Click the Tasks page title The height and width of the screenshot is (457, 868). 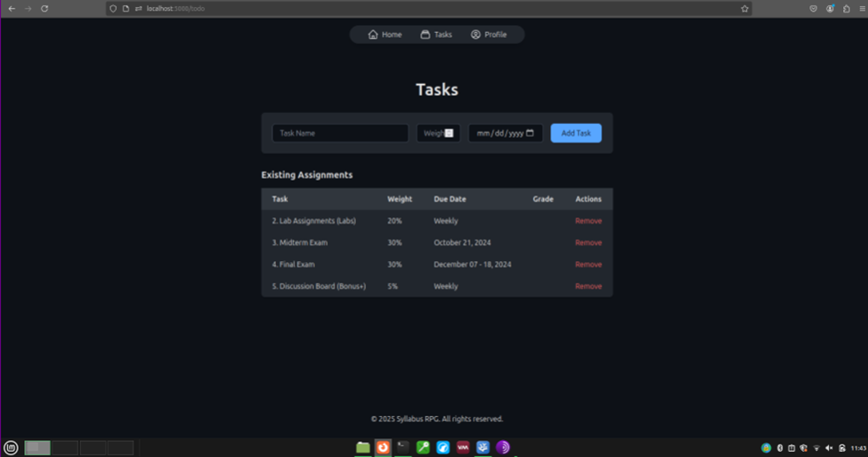[x=437, y=90]
